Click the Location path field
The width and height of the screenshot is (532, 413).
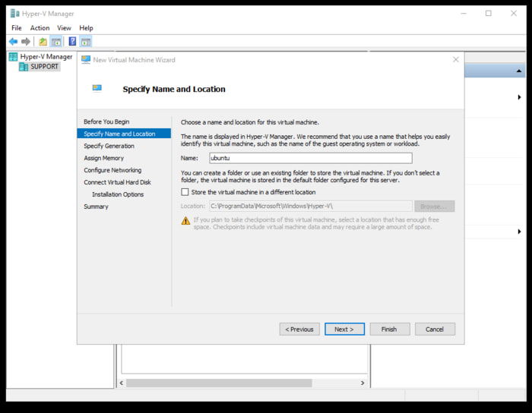tap(310, 206)
